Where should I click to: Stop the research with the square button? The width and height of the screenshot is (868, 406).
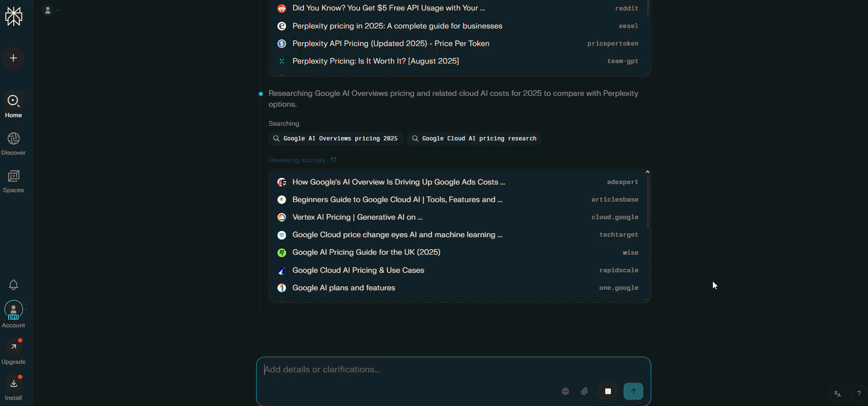[x=608, y=391]
